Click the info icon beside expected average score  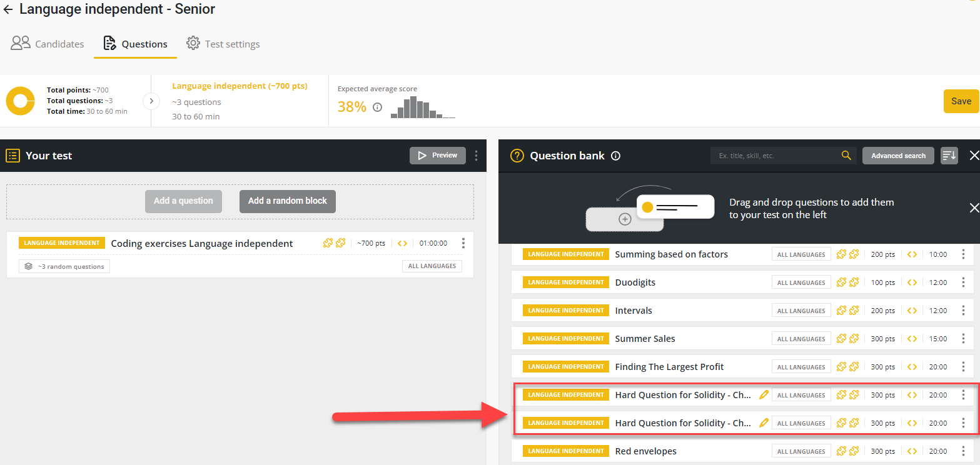click(x=377, y=107)
